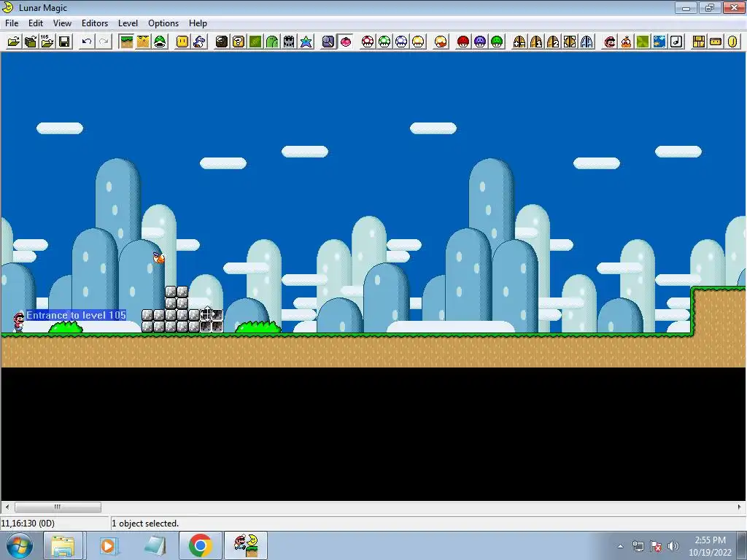Click the green X-pattern tile icon
This screenshot has height=560, width=747.
click(643, 42)
